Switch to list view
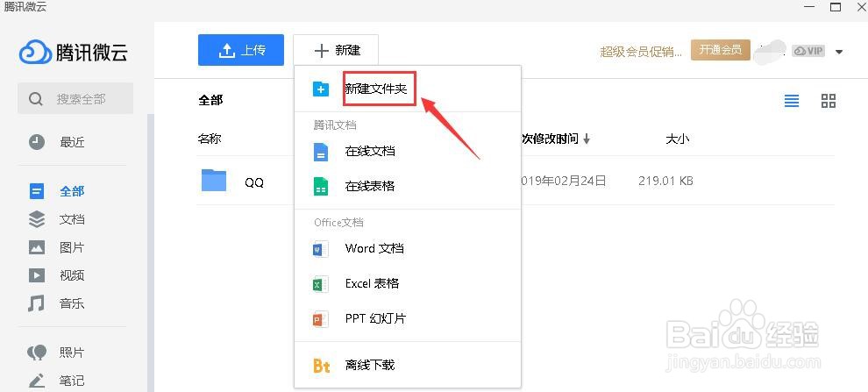 pos(792,101)
